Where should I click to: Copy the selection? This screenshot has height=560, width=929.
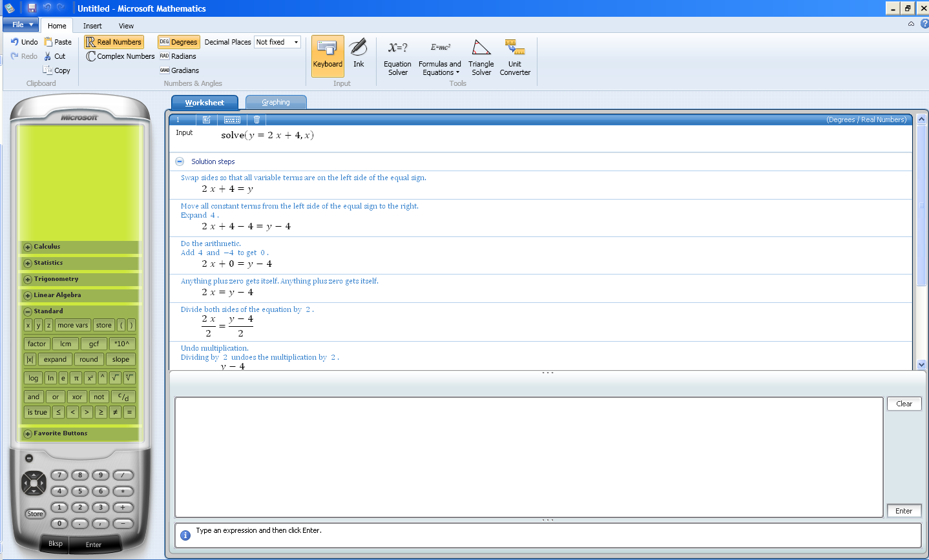click(x=57, y=70)
